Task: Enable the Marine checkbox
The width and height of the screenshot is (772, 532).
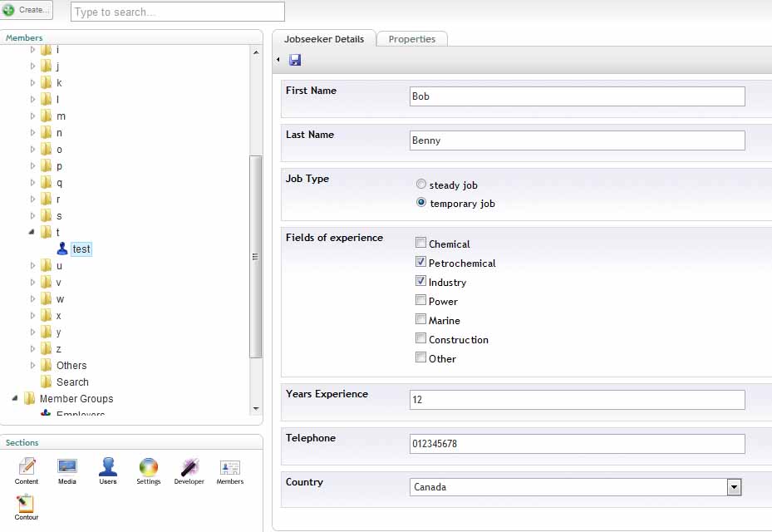Action: [421, 320]
